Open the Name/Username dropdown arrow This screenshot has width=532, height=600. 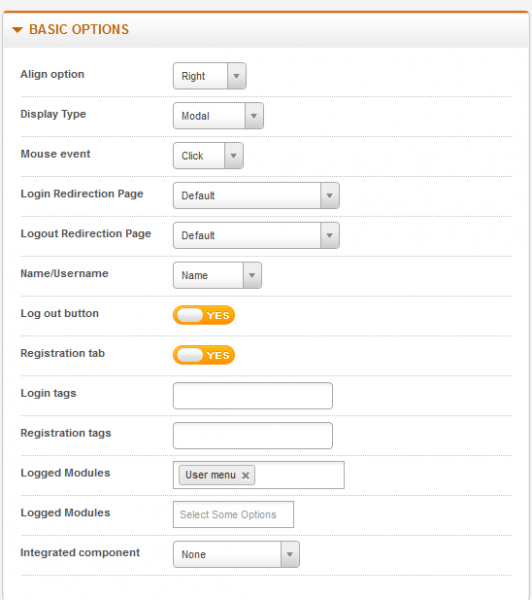pos(252,275)
